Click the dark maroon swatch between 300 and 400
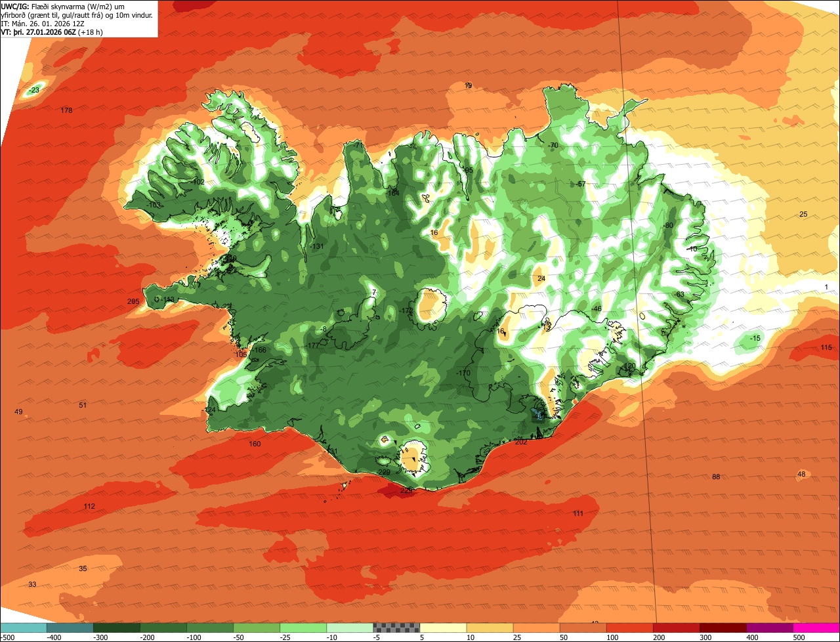 (x=723, y=628)
